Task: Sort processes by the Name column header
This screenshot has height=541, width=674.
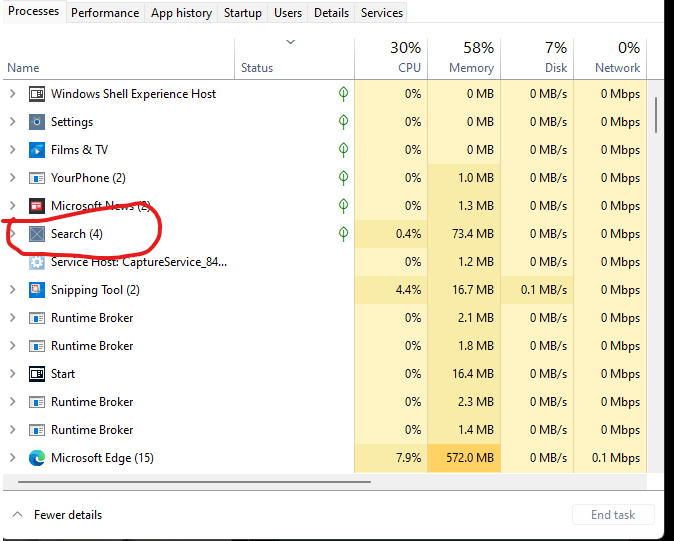Action: coord(119,59)
